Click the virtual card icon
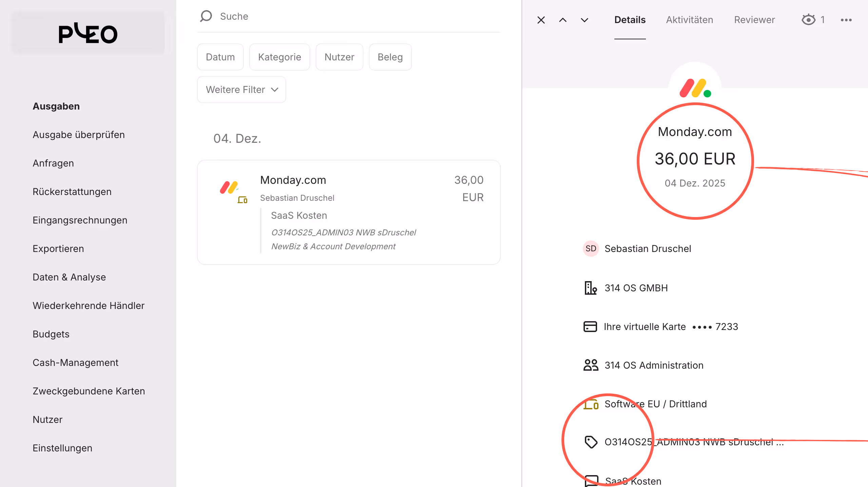Image resolution: width=868 pixels, height=487 pixels. (x=590, y=327)
